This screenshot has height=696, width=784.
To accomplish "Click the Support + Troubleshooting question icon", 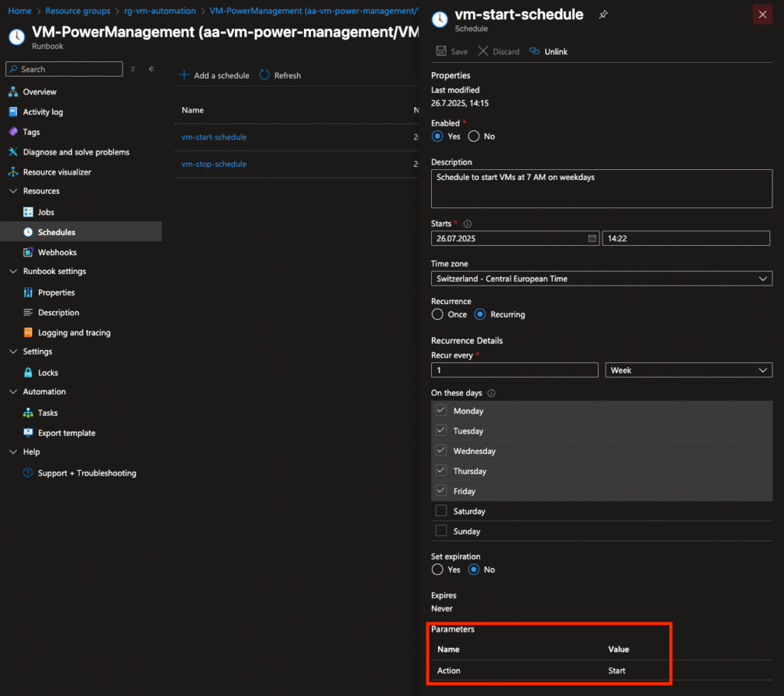I will 28,472.
